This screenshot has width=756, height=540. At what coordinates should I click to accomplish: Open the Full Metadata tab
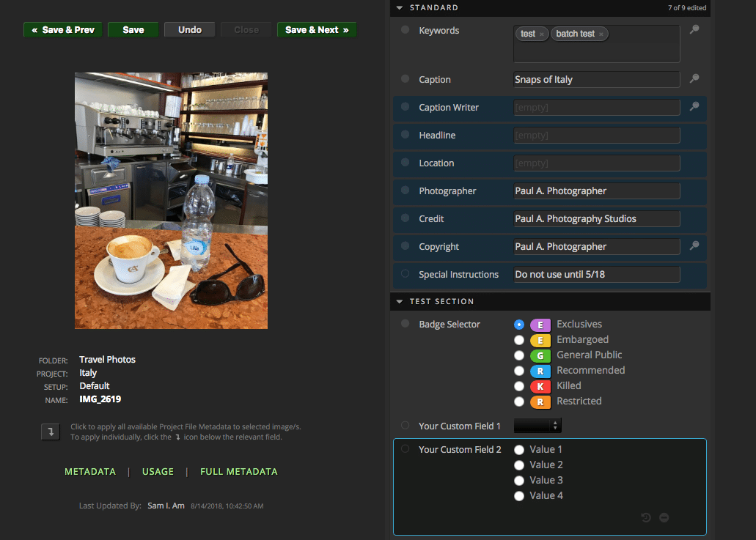tap(239, 472)
